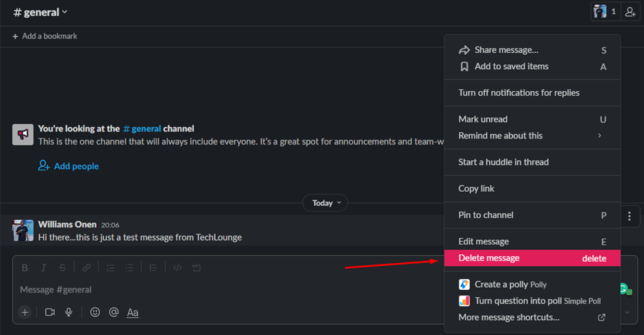Screen dimensions: 644x335
Task: Toggle italic formatting button
Action: pyautogui.click(x=44, y=268)
